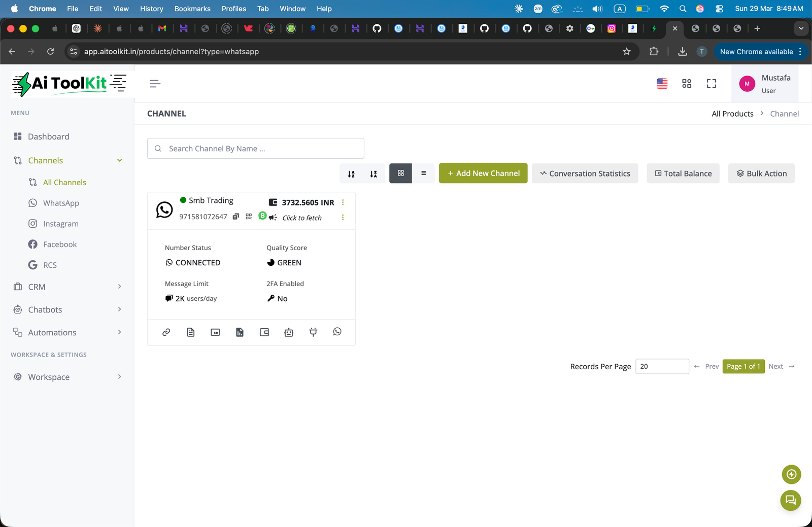Click 'Click to fetch' balance link
Image resolution: width=812 pixels, height=527 pixels.
point(301,218)
